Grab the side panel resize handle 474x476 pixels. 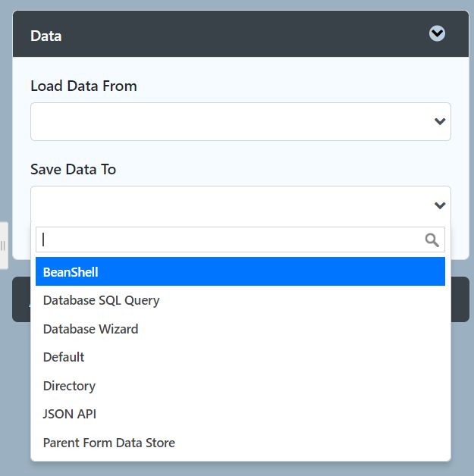point(3,246)
